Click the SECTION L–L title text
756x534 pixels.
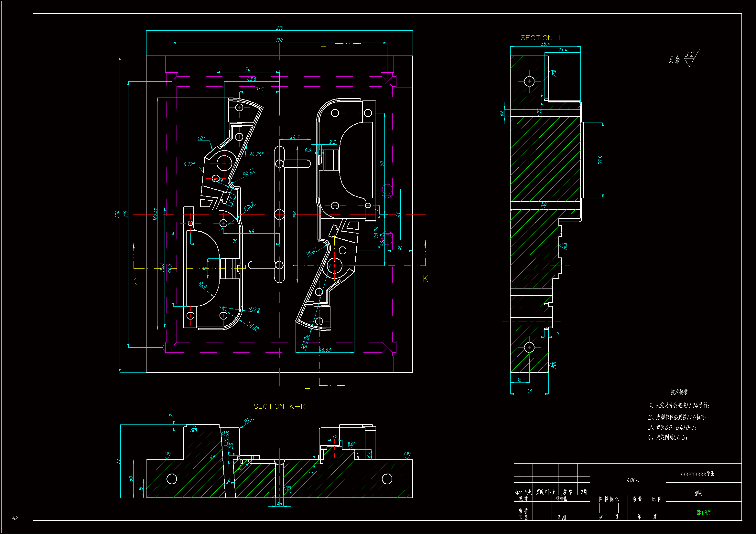pyautogui.click(x=546, y=38)
